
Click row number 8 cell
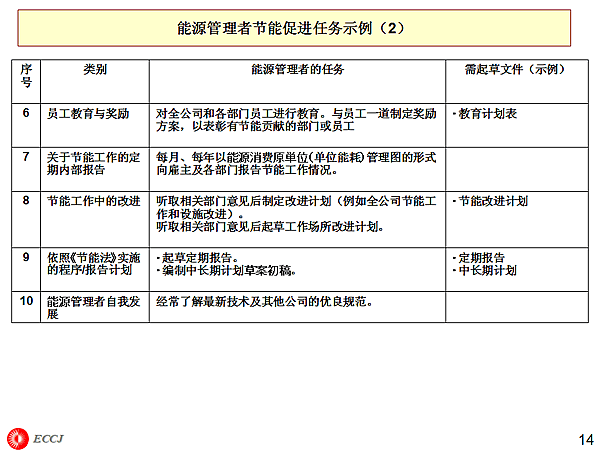pyautogui.click(x=26, y=219)
